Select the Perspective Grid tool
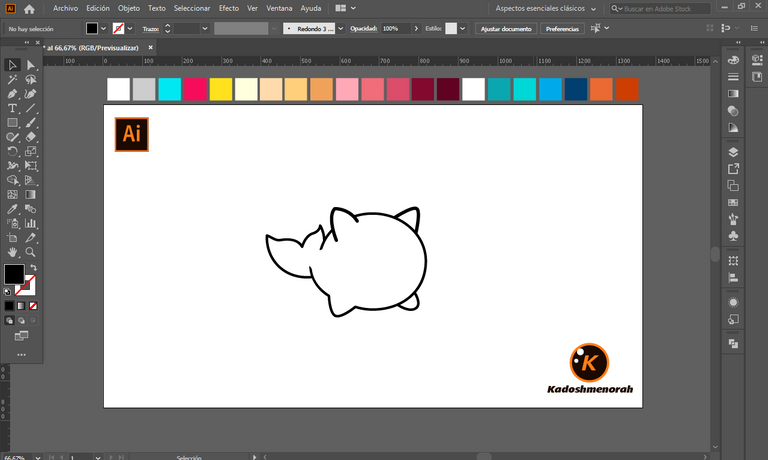 coord(30,180)
